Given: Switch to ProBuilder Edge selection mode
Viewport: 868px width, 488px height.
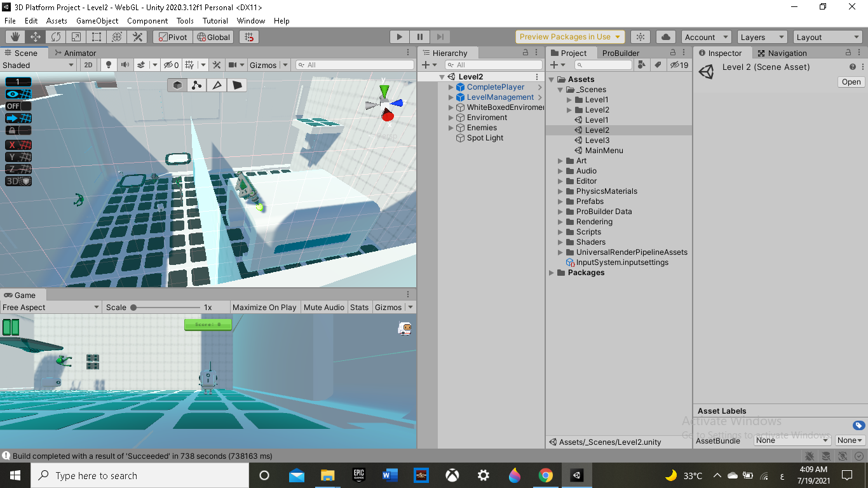Looking at the screenshot, I should [x=217, y=85].
